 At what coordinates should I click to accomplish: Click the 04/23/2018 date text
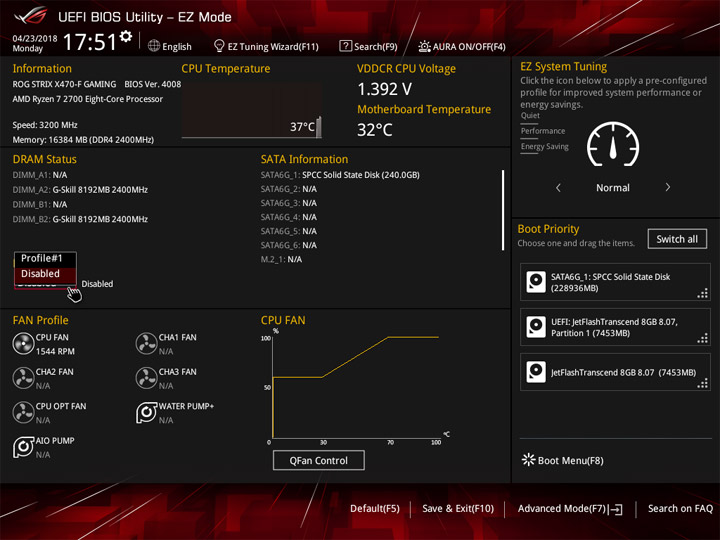coord(34,38)
